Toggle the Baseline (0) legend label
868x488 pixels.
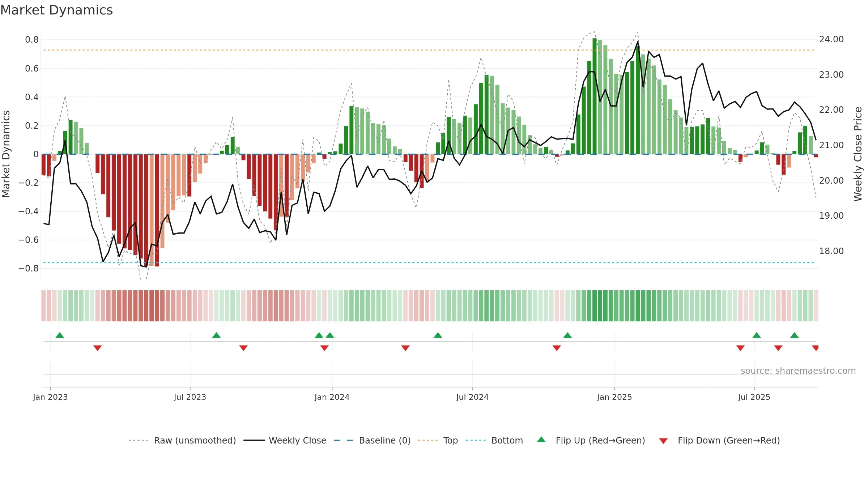click(x=385, y=440)
